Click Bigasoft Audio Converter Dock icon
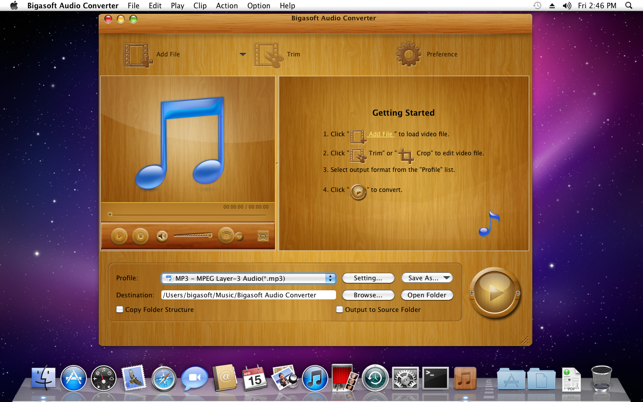The height and width of the screenshot is (402, 643). click(465, 378)
